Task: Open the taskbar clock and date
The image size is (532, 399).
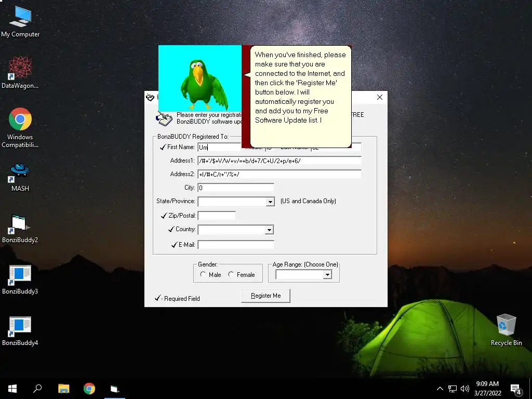Action: 487,389
